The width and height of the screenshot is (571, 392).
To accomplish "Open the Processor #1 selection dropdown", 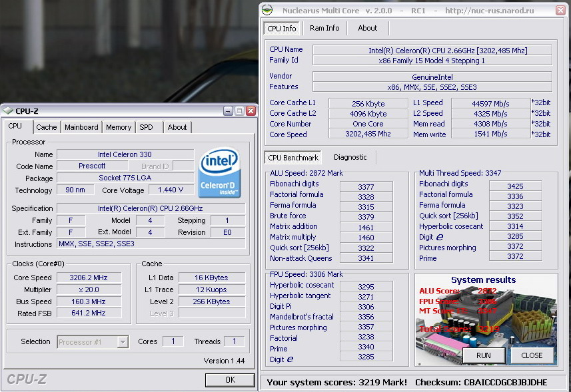I will tap(93, 342).
